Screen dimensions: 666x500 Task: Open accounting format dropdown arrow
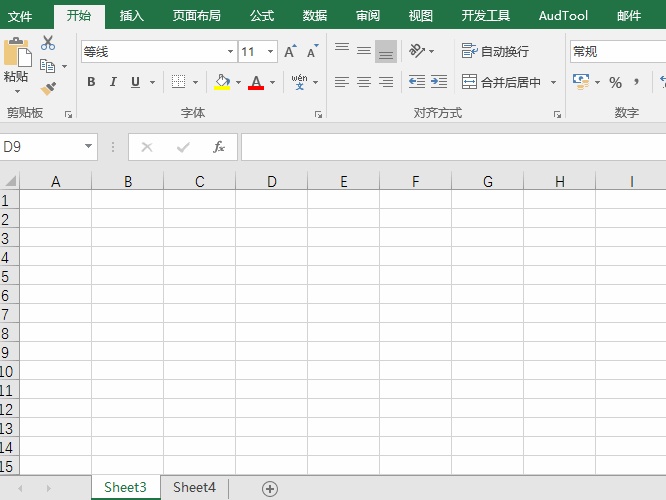pyautogui.click(x=597, y=82)
